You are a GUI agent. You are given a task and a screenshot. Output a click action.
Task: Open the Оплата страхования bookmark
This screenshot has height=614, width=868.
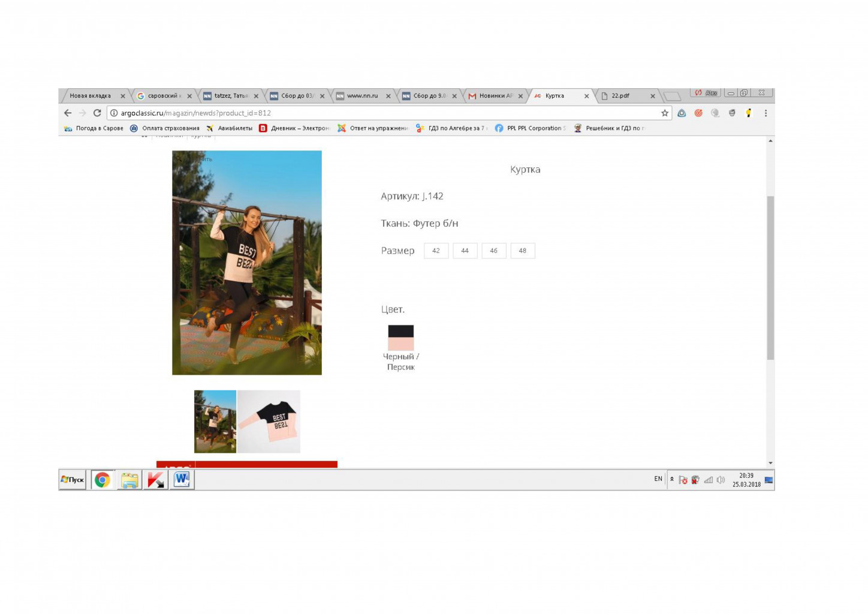coord(165,128)
